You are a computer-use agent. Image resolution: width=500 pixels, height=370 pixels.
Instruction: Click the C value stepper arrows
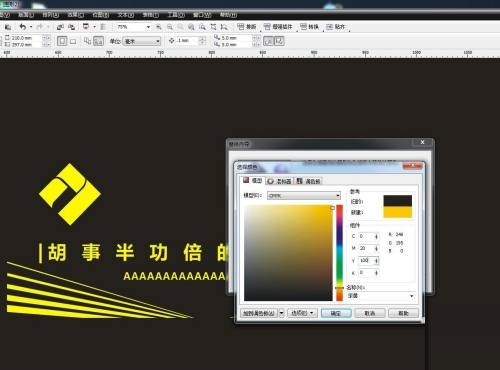coord(376,236)
